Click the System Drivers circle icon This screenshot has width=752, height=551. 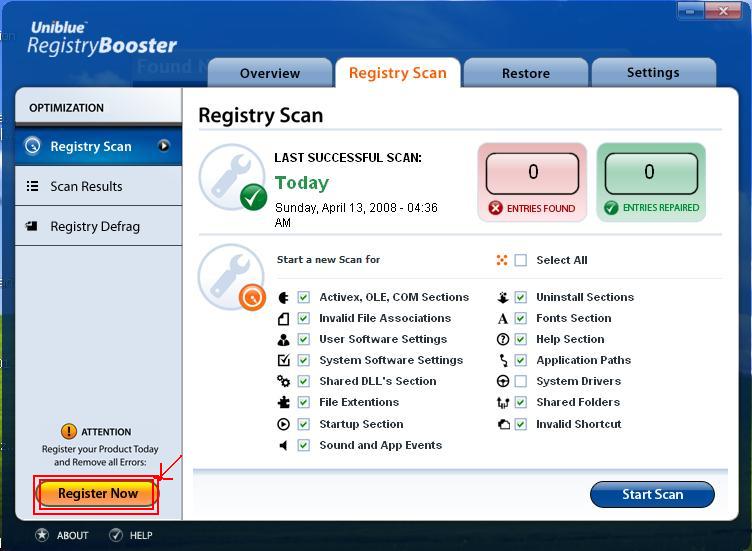(502, 381)
